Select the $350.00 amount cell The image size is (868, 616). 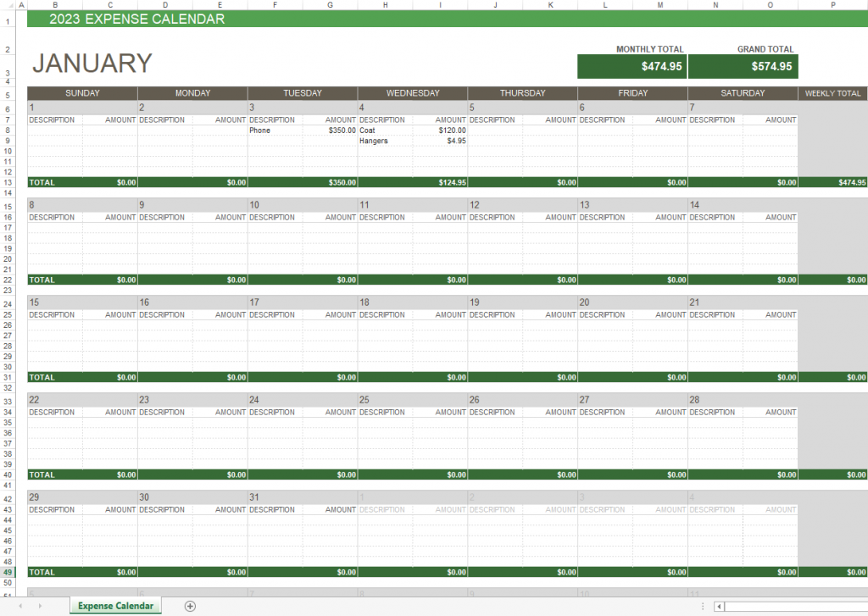pyautogui.click(x=341, y=130)
